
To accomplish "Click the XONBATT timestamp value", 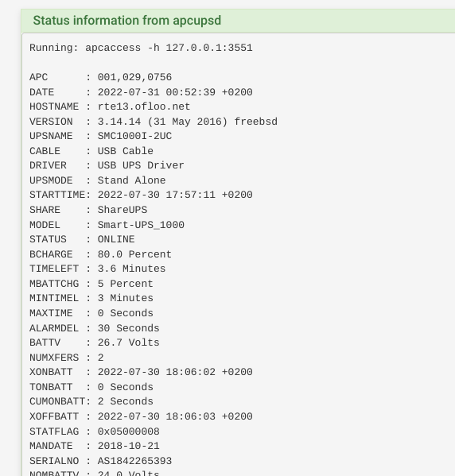I will coord(175,372).
